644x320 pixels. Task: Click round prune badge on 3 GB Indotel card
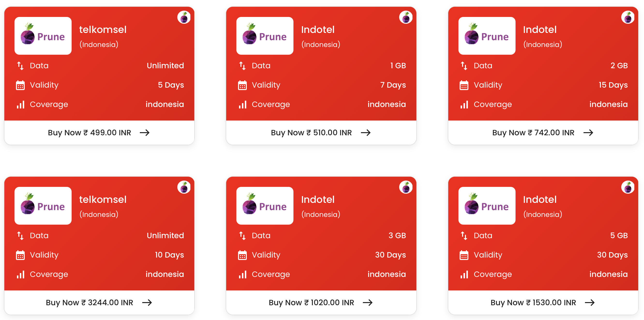pos(405,187)
